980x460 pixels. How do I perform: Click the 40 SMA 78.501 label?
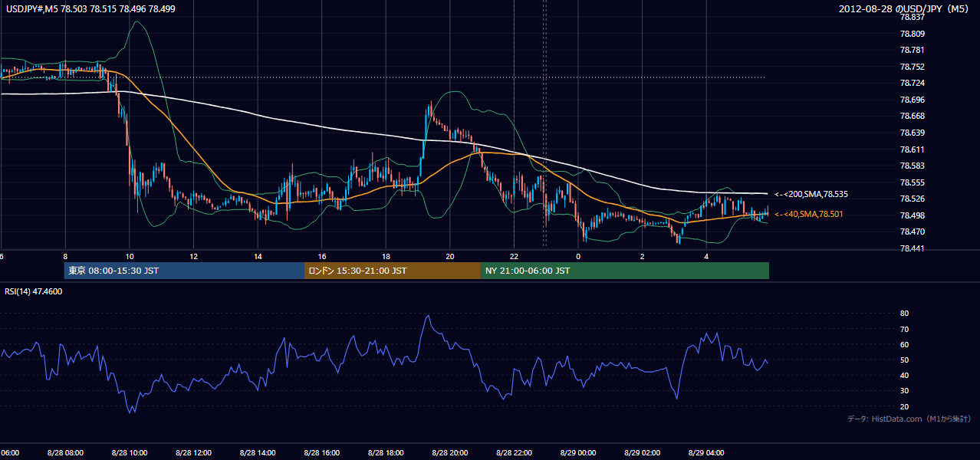[x=809, y=214]
